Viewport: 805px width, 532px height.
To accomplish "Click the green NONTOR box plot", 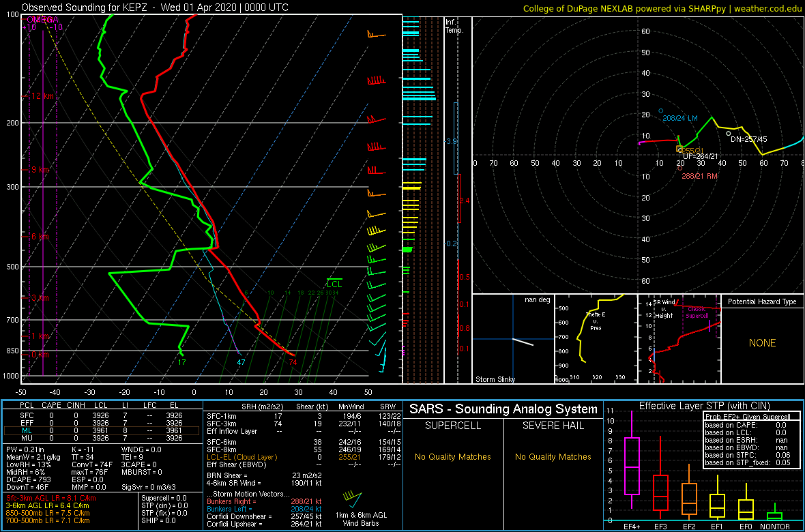I will click(775, 516).
